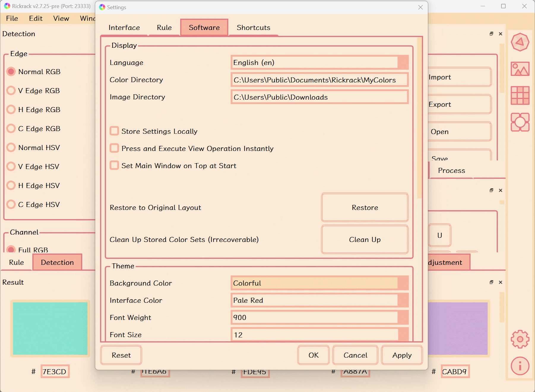This screenshot has width=535, height=392.
Task: Click the Restore layout button
Action: coord(365,208)
